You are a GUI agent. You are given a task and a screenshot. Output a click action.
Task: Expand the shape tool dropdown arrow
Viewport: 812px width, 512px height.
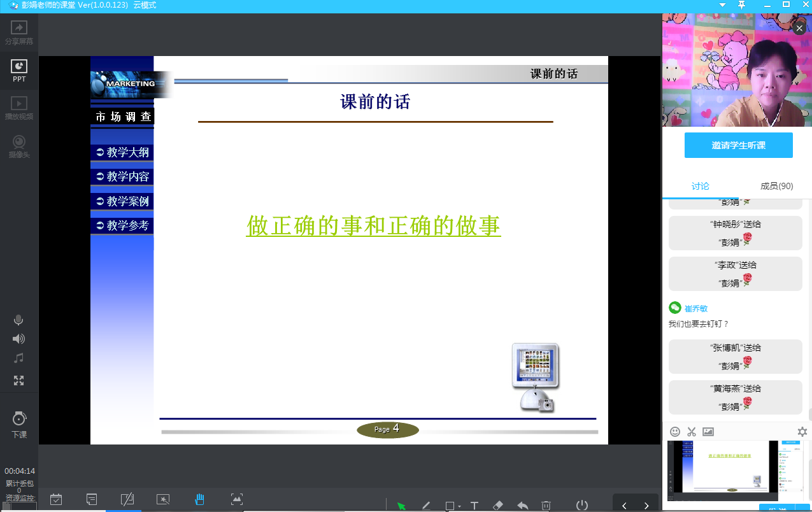coord(459,507)
